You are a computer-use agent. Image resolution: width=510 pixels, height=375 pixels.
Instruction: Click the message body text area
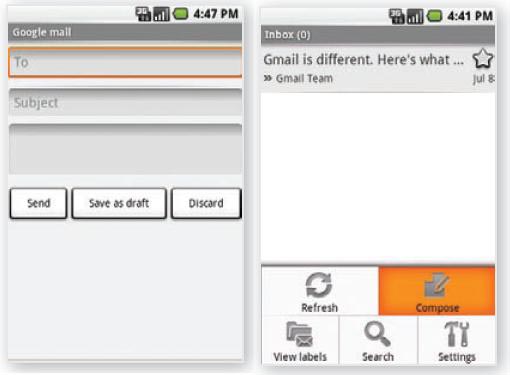point(125,149)
